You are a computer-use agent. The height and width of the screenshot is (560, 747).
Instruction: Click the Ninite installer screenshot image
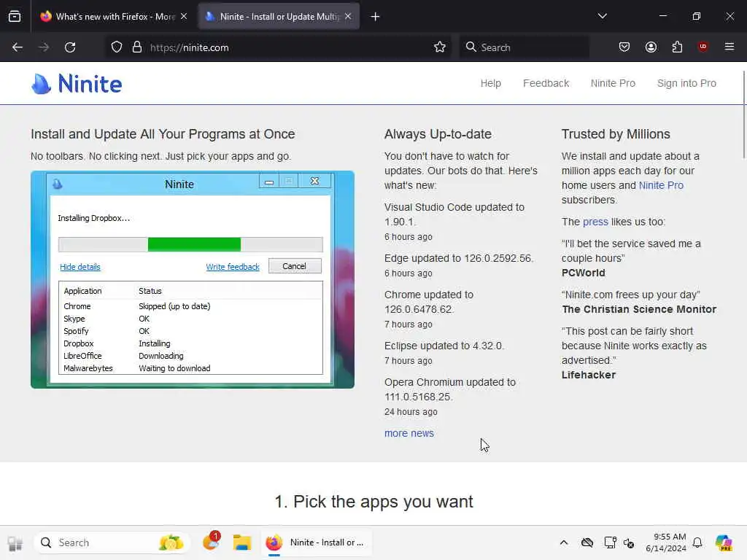coord(193,279)
